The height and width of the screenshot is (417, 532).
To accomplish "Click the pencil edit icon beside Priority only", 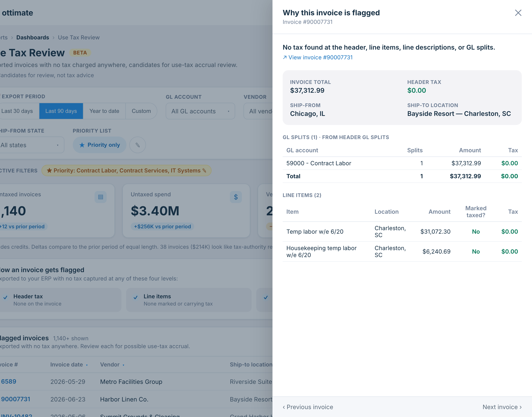I will pyautogui.click(x=138, y=145).
